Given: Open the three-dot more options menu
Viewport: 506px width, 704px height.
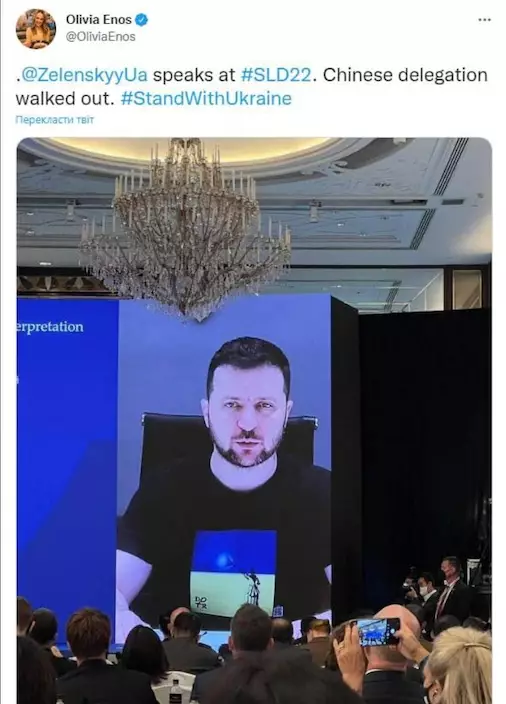Looking at the screenshot, I should 484,20.
